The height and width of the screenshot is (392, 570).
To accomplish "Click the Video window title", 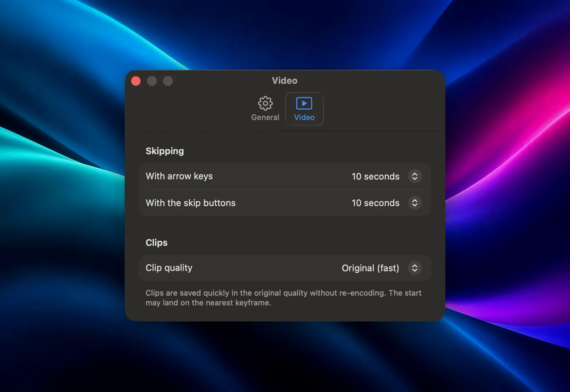I will tap(285, 81).
